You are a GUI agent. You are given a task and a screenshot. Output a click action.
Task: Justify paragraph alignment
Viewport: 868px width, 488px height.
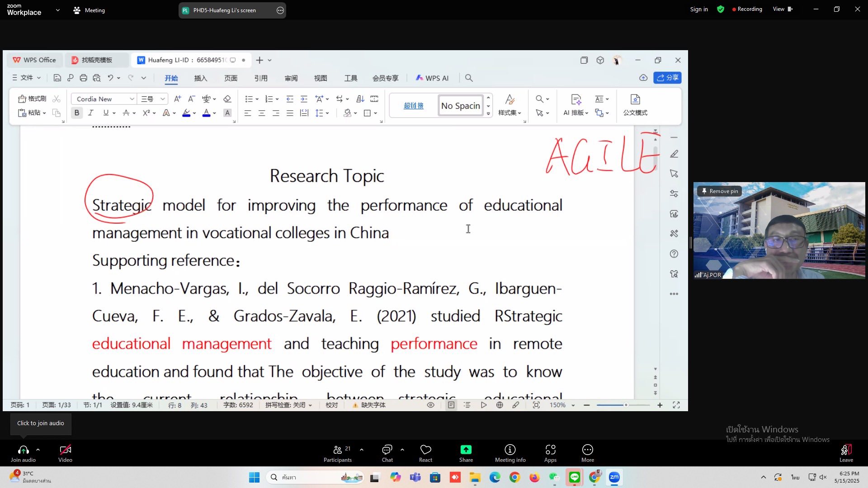[290, 113]
